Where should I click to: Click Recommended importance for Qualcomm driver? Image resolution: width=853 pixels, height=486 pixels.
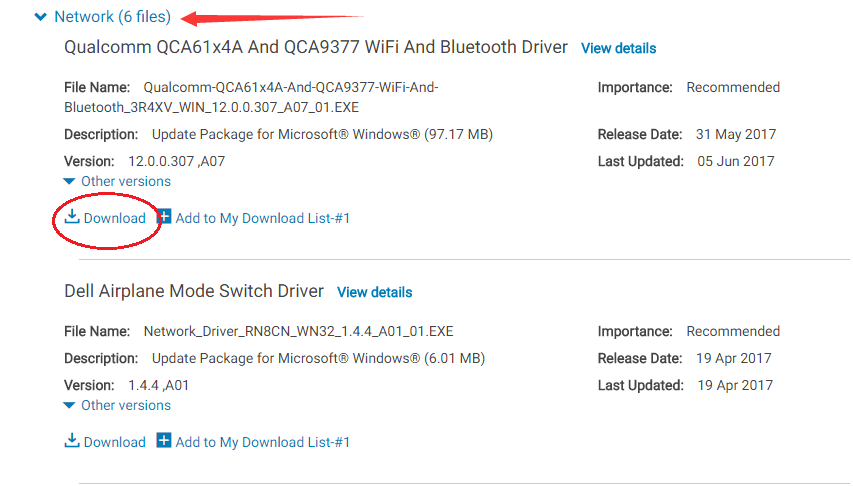click(733, 88)
